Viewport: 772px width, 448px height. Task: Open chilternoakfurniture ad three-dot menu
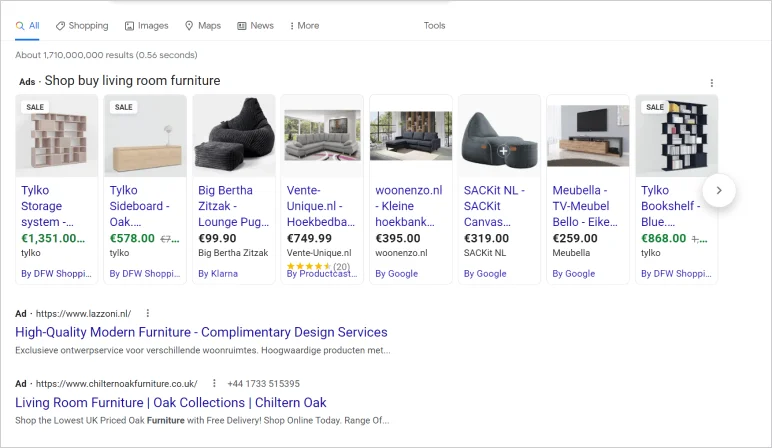[214, 383]
